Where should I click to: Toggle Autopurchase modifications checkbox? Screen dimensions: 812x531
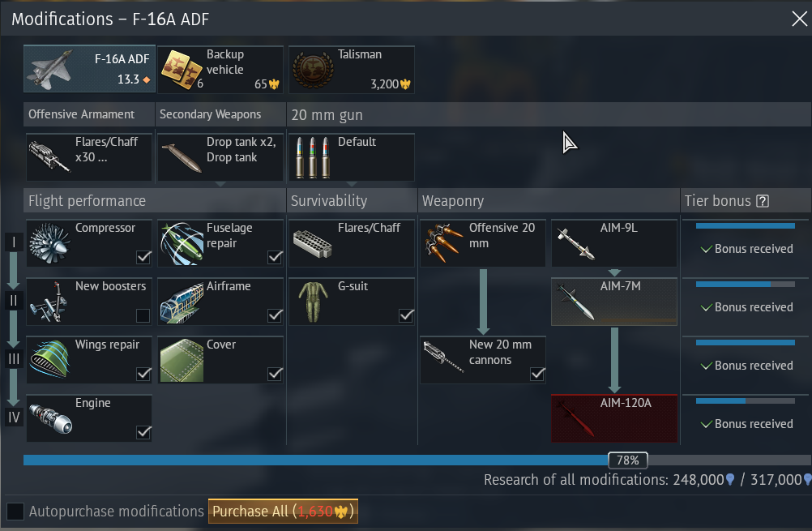(x=15, y=512)
